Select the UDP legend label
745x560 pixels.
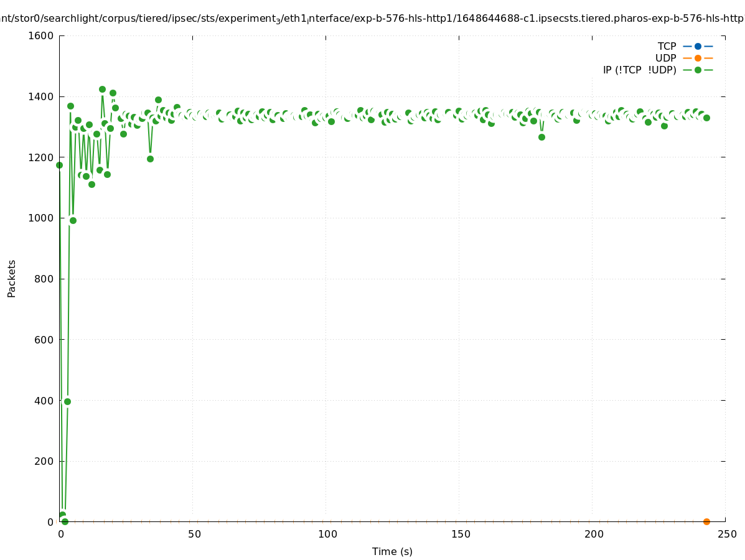665,58
